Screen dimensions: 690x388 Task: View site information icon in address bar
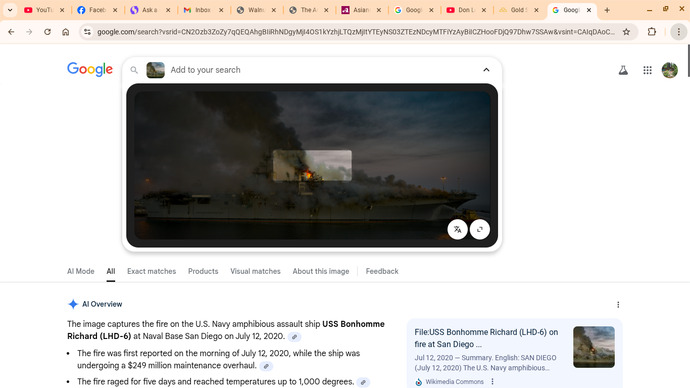(88, 32)
